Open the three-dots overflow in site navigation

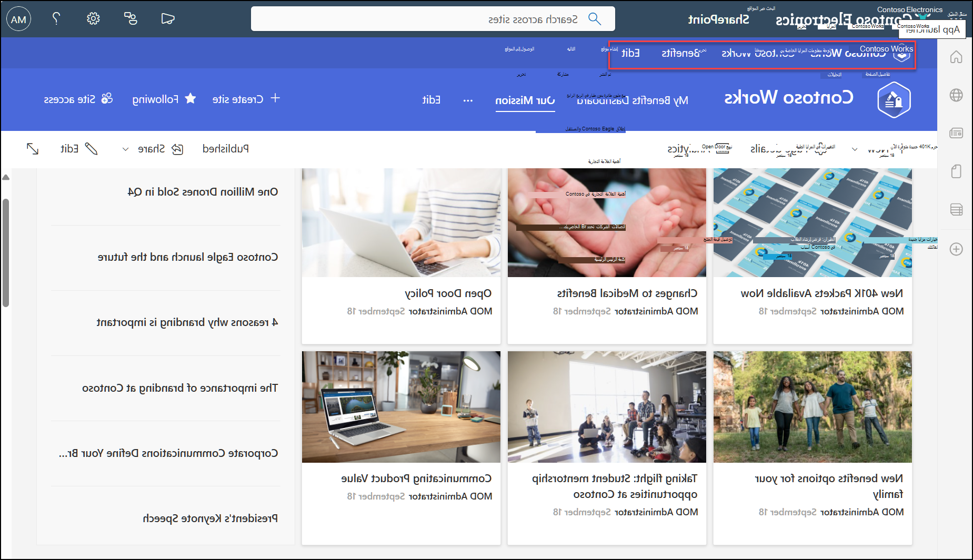pos(468,100)
